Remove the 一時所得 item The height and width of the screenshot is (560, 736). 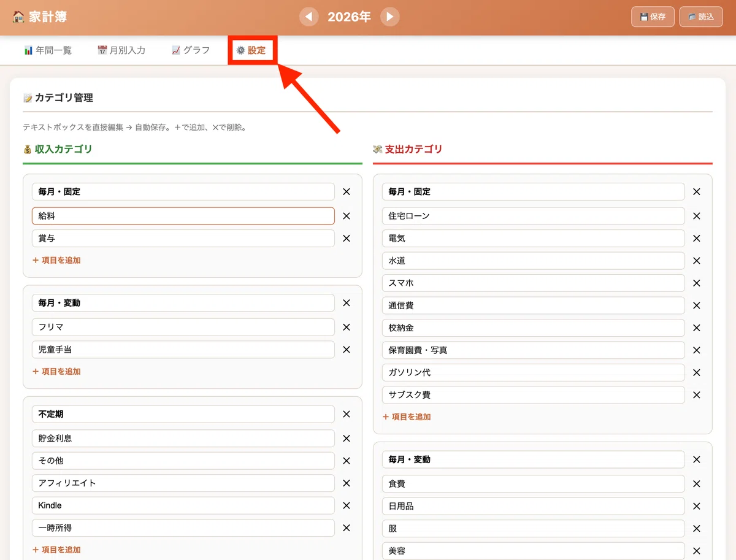click(x=347, y=527)
